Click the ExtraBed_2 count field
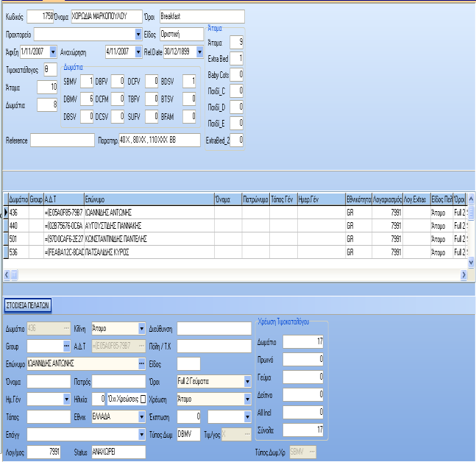Screen dimensions: 476x462 tap(236, 141)
